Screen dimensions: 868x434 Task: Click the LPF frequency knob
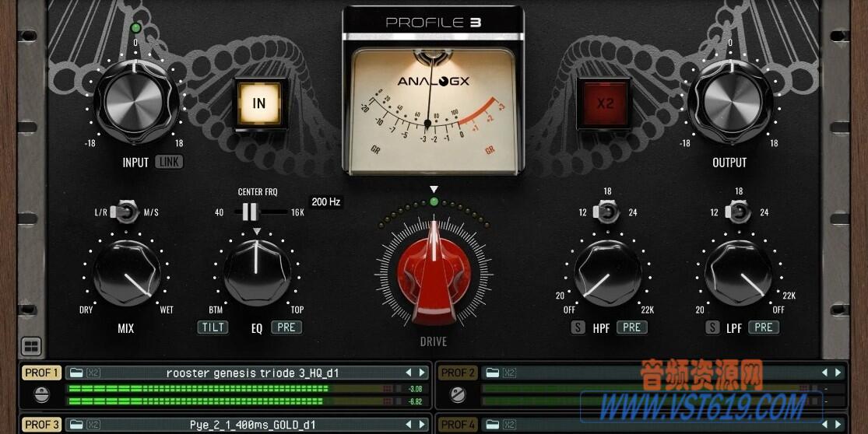tap(739, 273)
